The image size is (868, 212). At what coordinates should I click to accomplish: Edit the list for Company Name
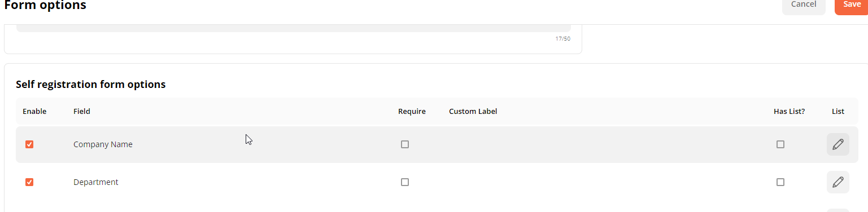click(838, 144)
